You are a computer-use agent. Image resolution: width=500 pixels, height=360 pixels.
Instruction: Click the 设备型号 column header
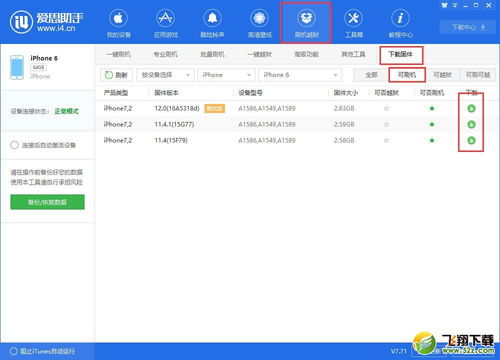pos(250,93)
